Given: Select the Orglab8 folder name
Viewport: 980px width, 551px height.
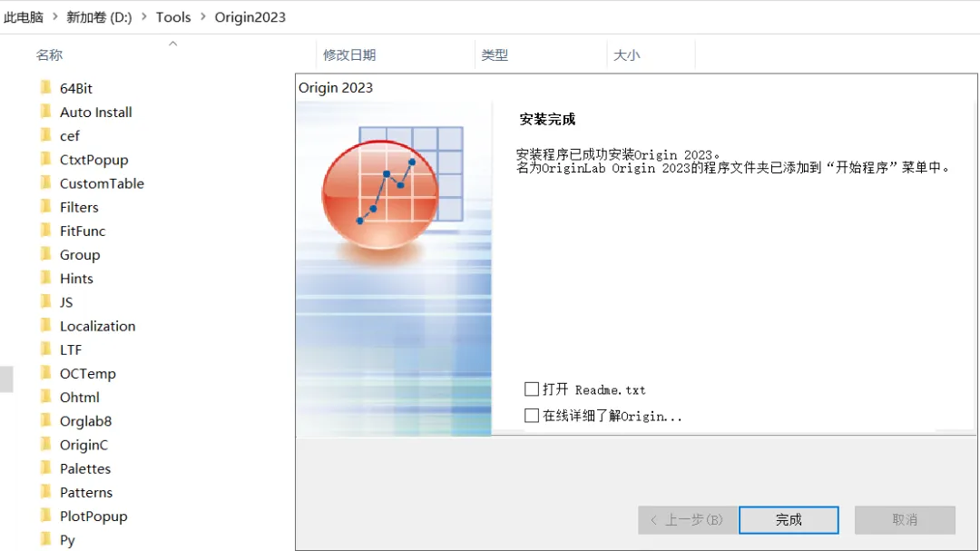Looking at the screenshot, I should (x=85, y=421).
